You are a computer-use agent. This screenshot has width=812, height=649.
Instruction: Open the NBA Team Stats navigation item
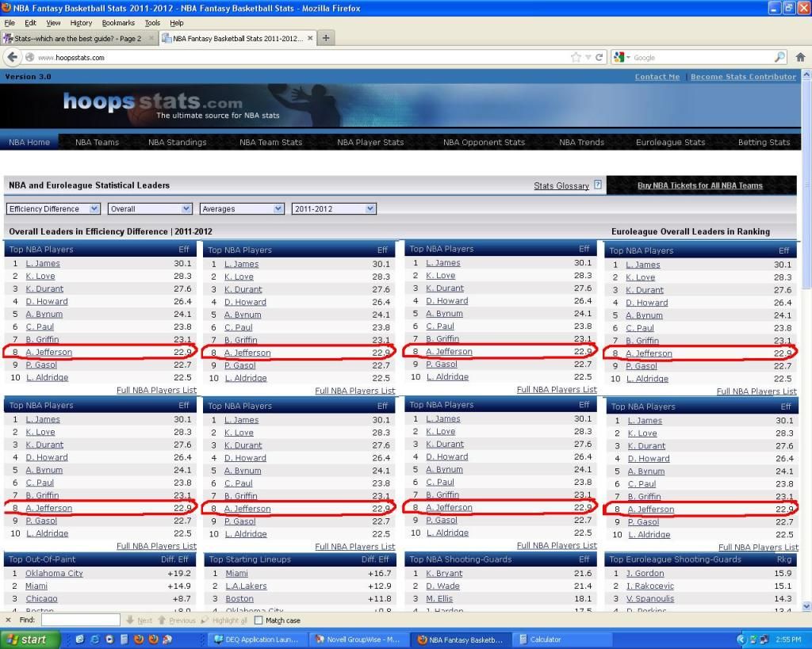point(271,142)
